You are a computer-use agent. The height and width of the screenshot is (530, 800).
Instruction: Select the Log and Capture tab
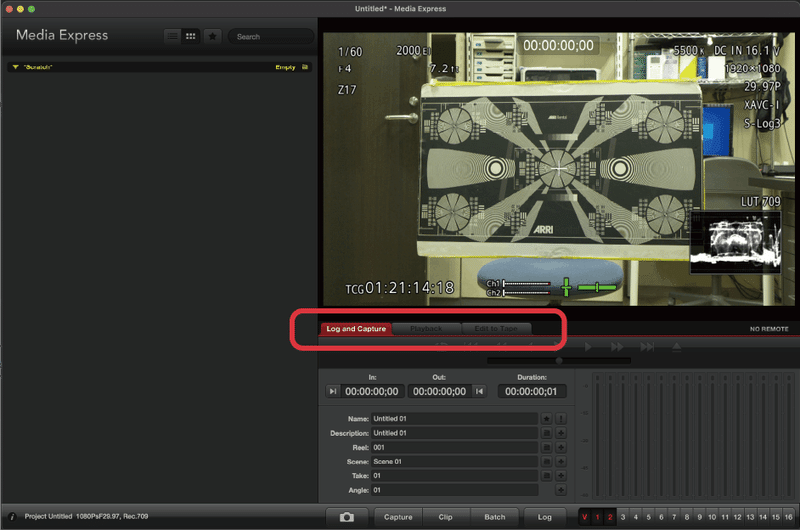click(x=356, y=329)
